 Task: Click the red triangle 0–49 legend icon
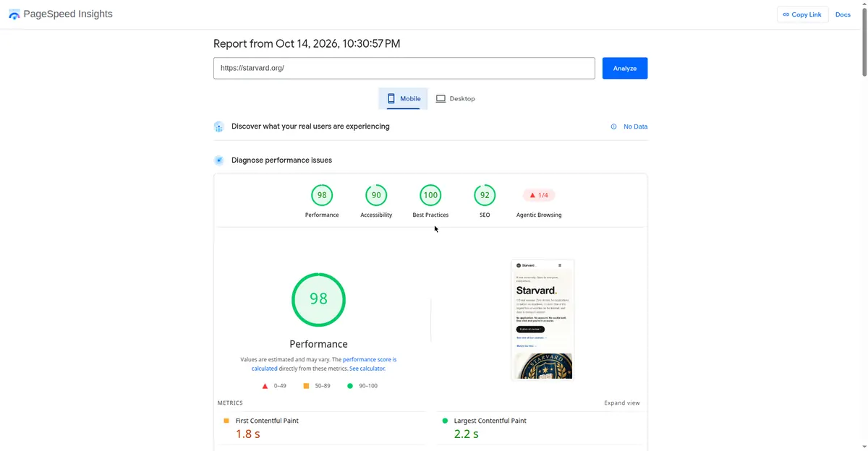[x=265, y=386]
